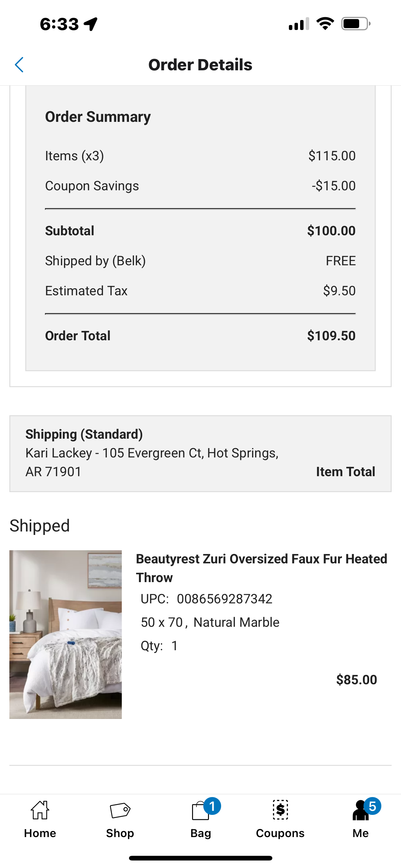Tap the Order Total amount $109.50

pos(331,336)
